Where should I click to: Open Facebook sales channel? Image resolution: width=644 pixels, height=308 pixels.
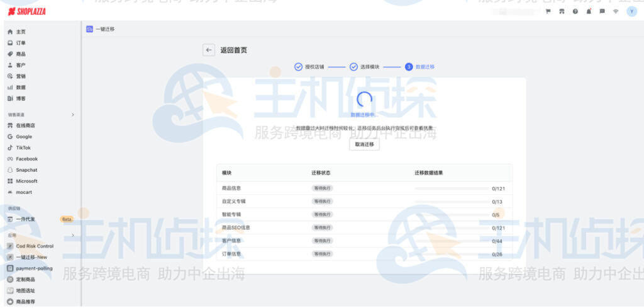click(x=26, y=159)
